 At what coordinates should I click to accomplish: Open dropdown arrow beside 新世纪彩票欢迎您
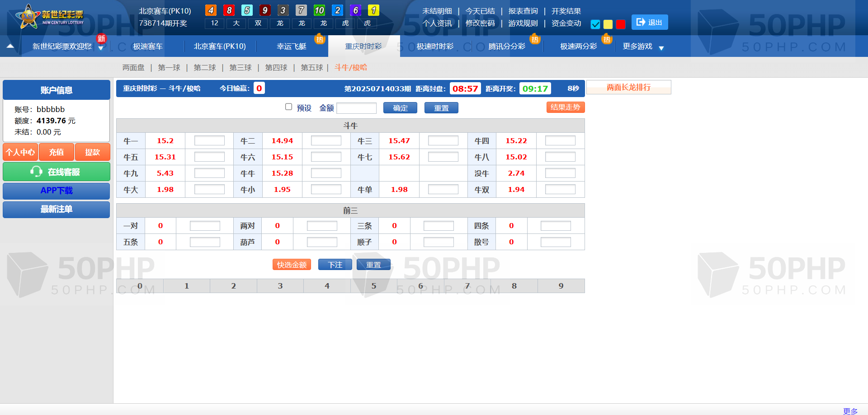coord(101,48)
